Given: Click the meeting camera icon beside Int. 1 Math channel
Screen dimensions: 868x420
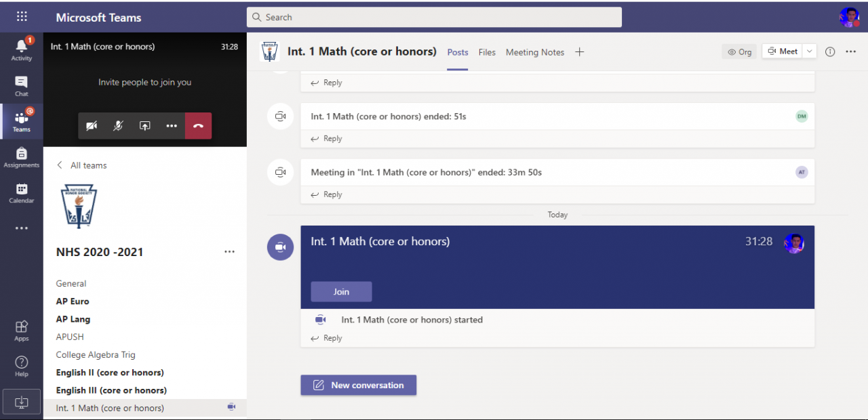Looking at the screenshot, I should (x=231, y=407).
